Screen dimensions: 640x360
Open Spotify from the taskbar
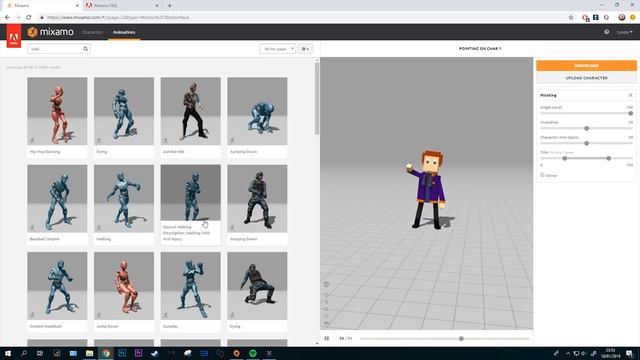click(253, 353)
